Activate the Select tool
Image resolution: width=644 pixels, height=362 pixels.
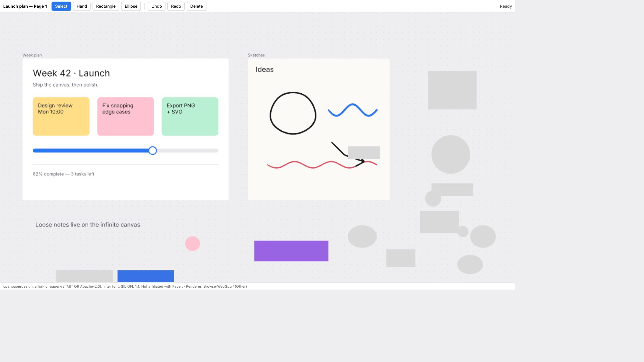pyautogui.click(x=61, y=6)
